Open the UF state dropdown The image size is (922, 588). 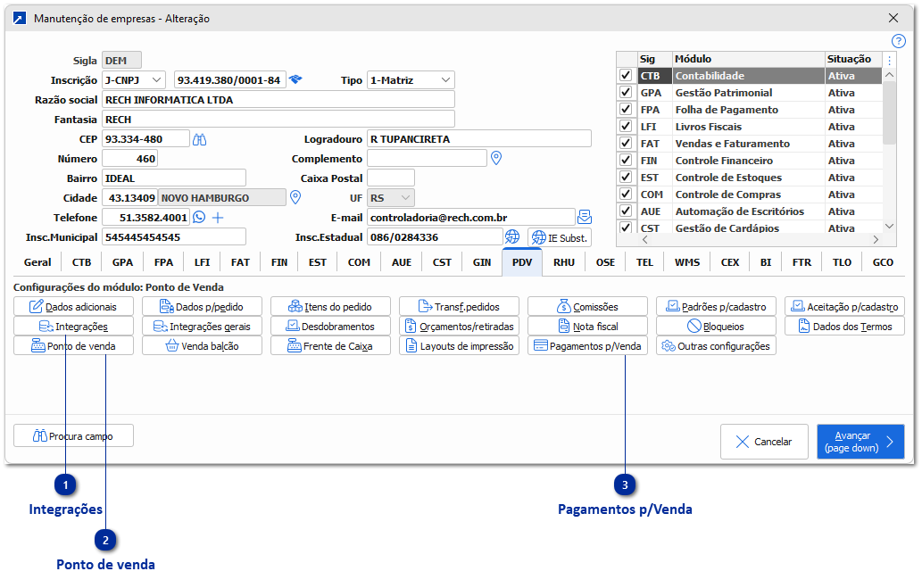(391, 198)
